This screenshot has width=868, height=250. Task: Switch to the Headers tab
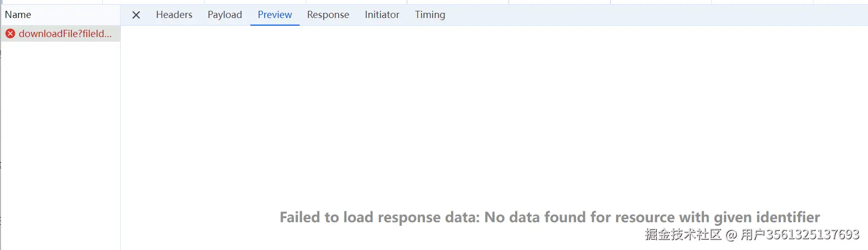point(174,15)
